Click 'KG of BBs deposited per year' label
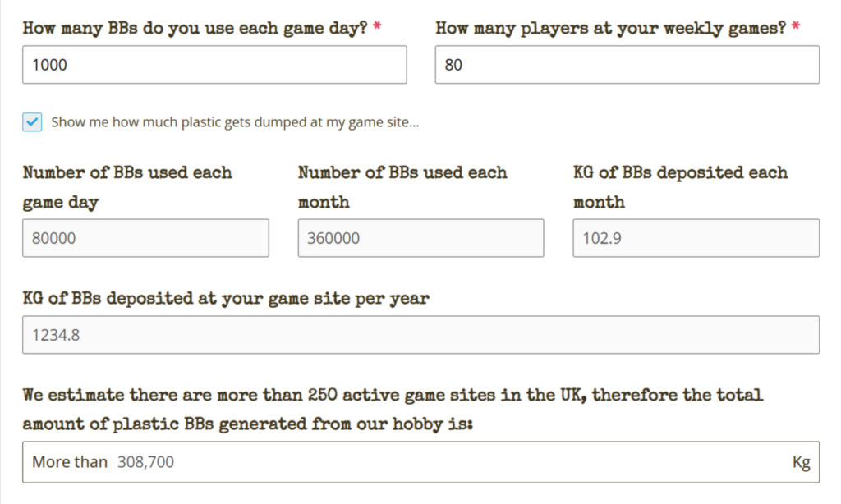This screenshot has height=504, width=841. 225,298
